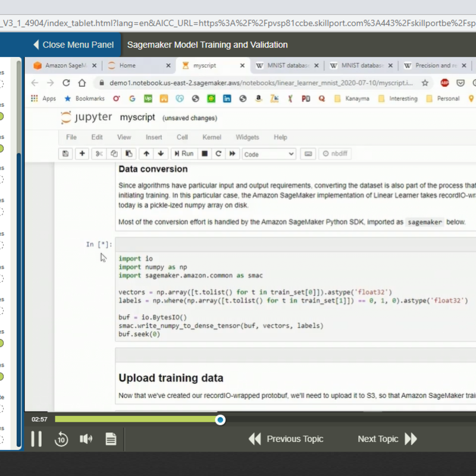Viewport: 476px width, 476px height.
Task: Paste cells below using clipboard icon
Action: (x=129, y=154)
